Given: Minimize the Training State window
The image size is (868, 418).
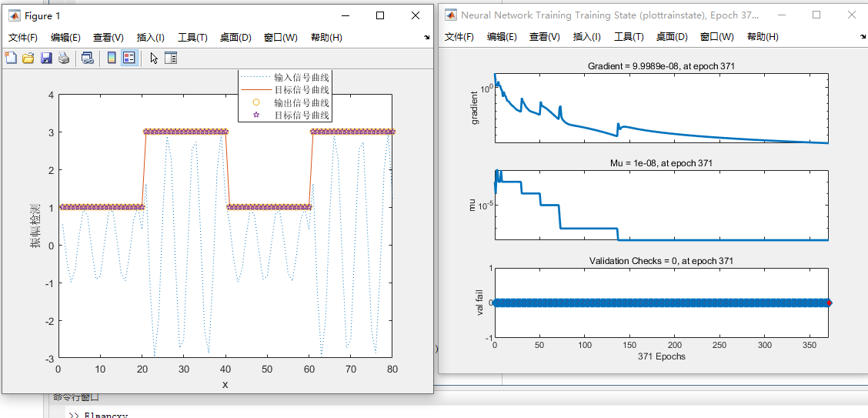Looking at the screenshot, I should coord(782,15).
